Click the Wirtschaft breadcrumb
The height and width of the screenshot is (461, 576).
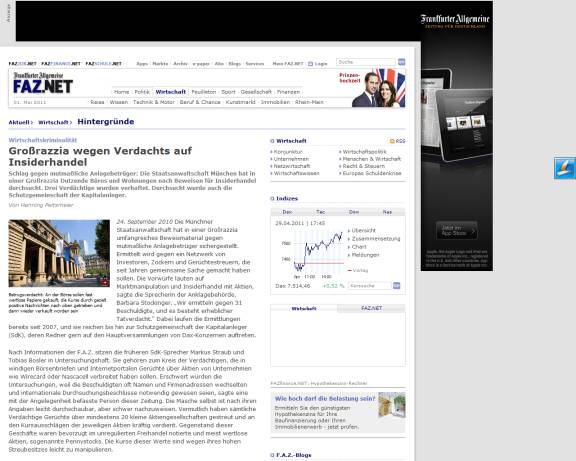[x=53, y=122]
